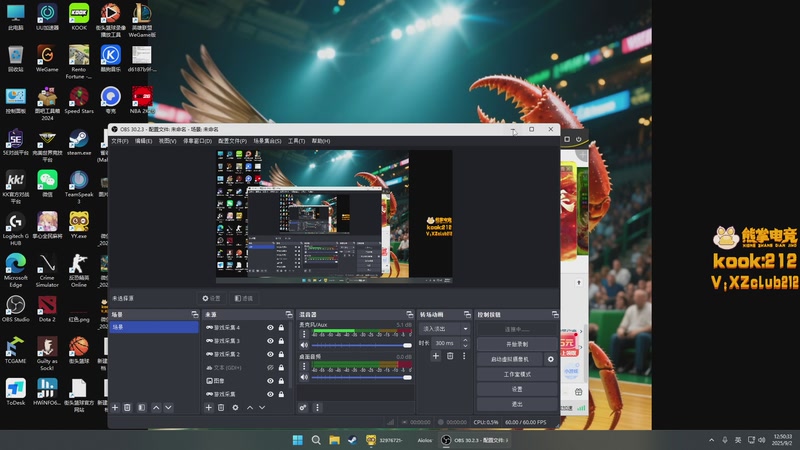
Task: Open virtual camera settings gear
Action: [551, 359]
